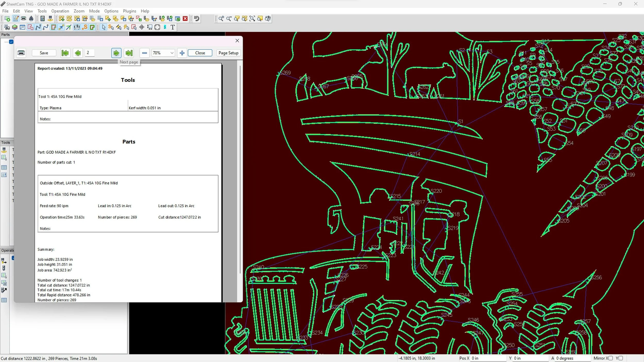Screen dimensions: 644x362
Task: Click the Save button in the report dialog
Action: point(44,53)
